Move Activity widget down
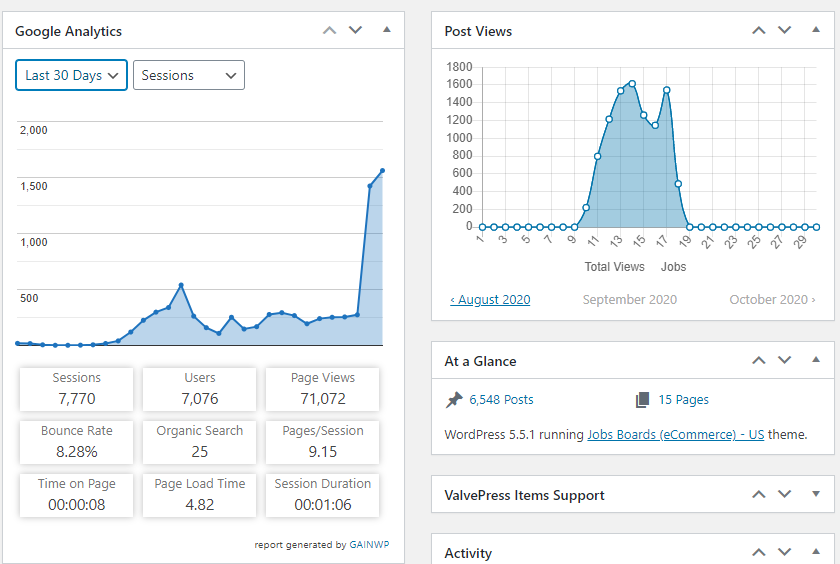The width and height of the screenshot is (840, 564). click(785, 552)
